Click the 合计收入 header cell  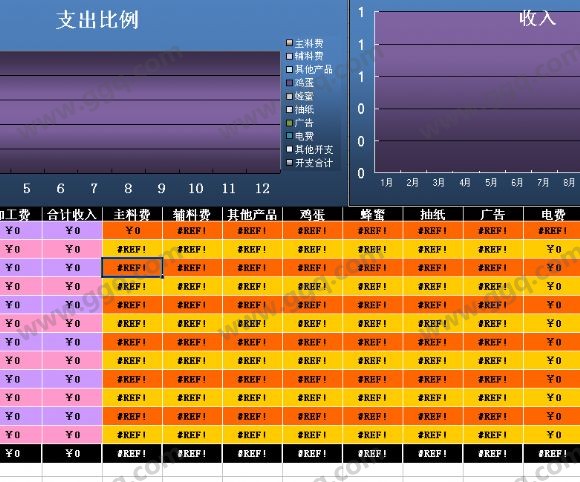(x=72, y=215)
